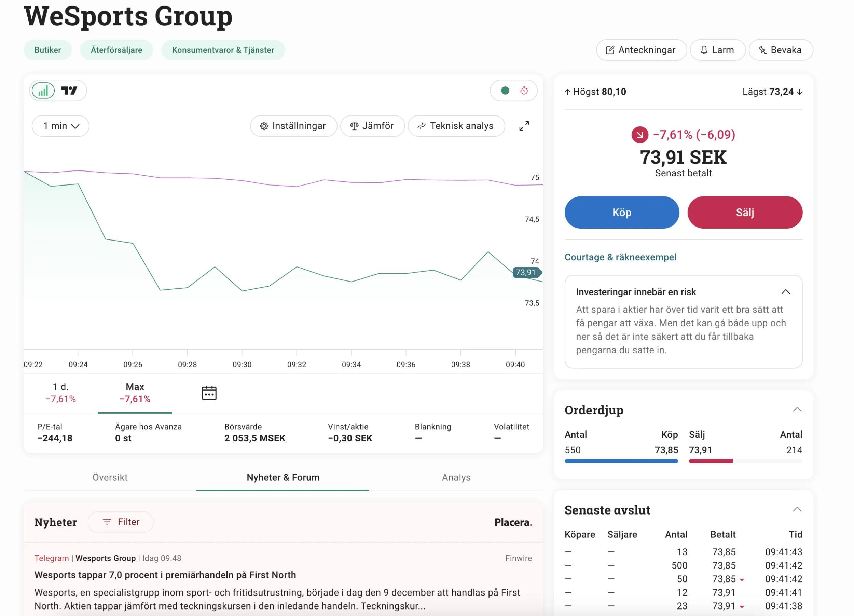The height and width of the screenshot is (616, 854).
Task: Open chart Inställningar settings
Action: (x=294, y=126)
